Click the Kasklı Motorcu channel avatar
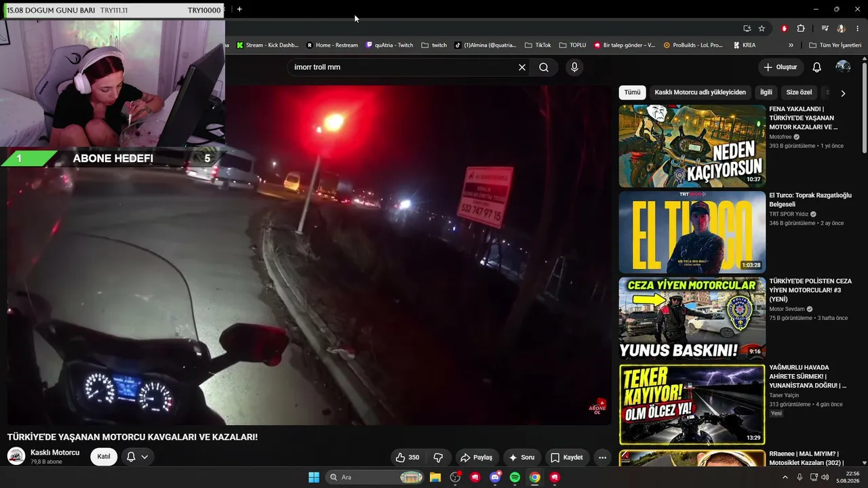This screenshot has height=488, width=868. [x=16, y=456]
